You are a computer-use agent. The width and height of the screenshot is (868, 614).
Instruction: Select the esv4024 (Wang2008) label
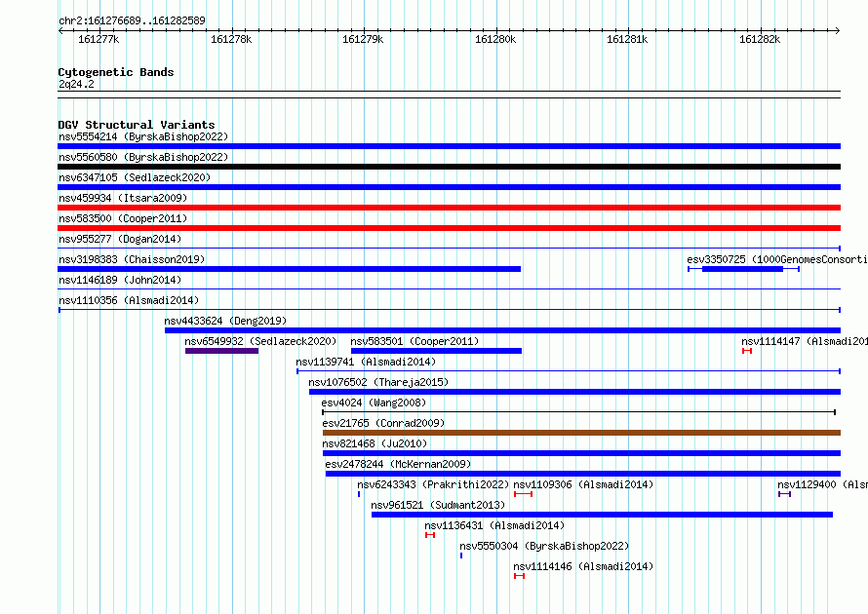pyautogui.click(x=374, y=403)
